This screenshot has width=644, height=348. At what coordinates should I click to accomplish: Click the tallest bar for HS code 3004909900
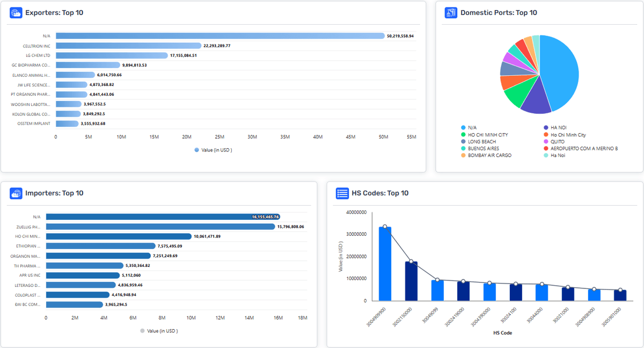(x=385, y=263)
